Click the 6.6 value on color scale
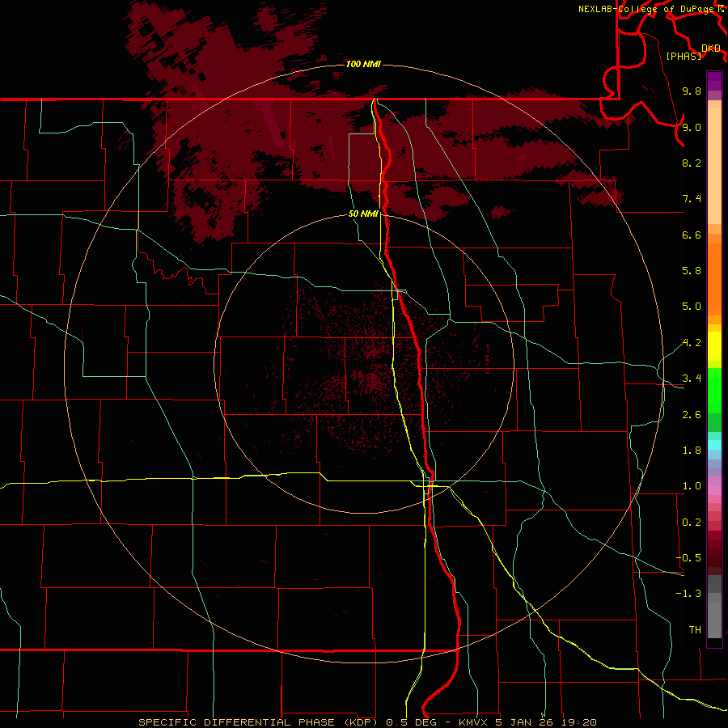This screenshot has height=728, width=728. (692, 235)
